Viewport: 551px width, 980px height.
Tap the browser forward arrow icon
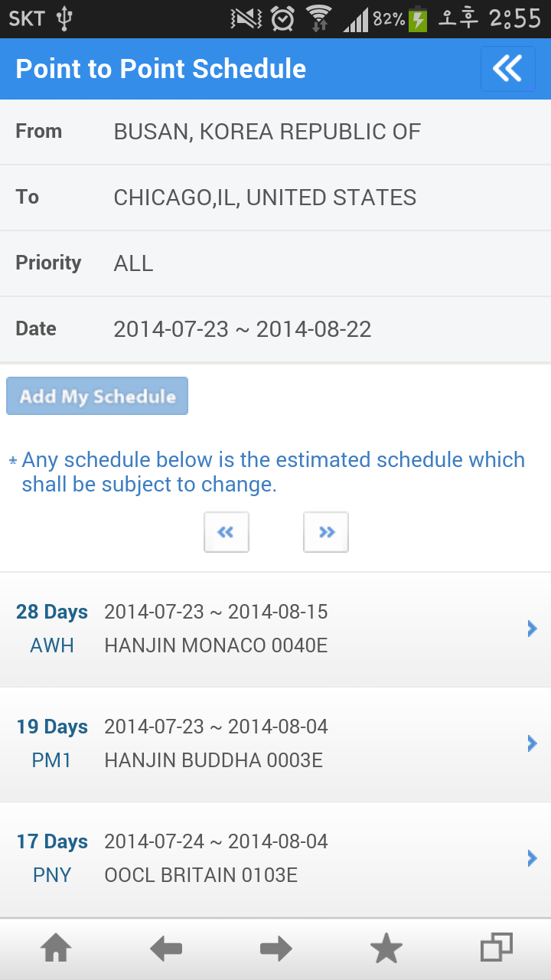[x=276, y=949]
